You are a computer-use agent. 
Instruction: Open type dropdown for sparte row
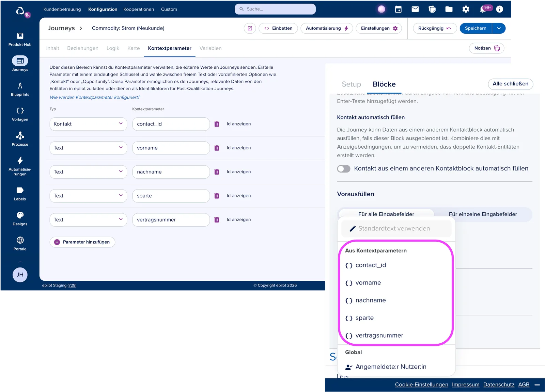88,196
